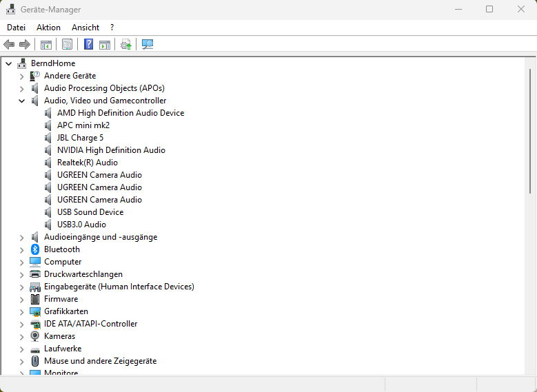This screenshot has height=392, width=537.
Task: Click the show/hide action pane icon
Action: point(105,45)
